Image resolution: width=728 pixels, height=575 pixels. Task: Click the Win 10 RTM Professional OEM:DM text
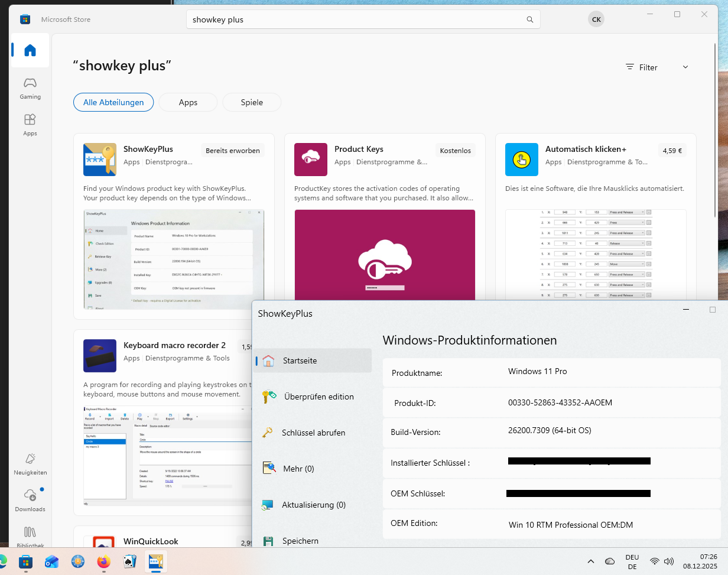coord(570,525)
